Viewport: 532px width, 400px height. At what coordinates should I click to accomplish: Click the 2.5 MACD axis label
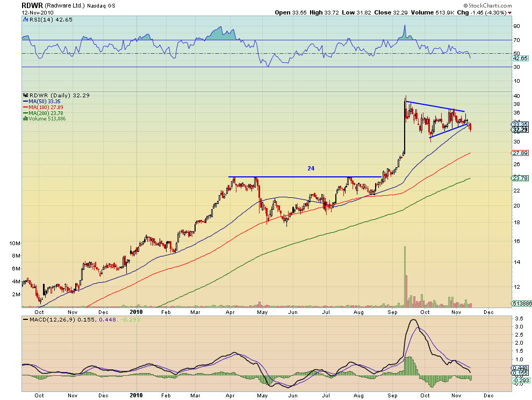[x=519, y=335]
